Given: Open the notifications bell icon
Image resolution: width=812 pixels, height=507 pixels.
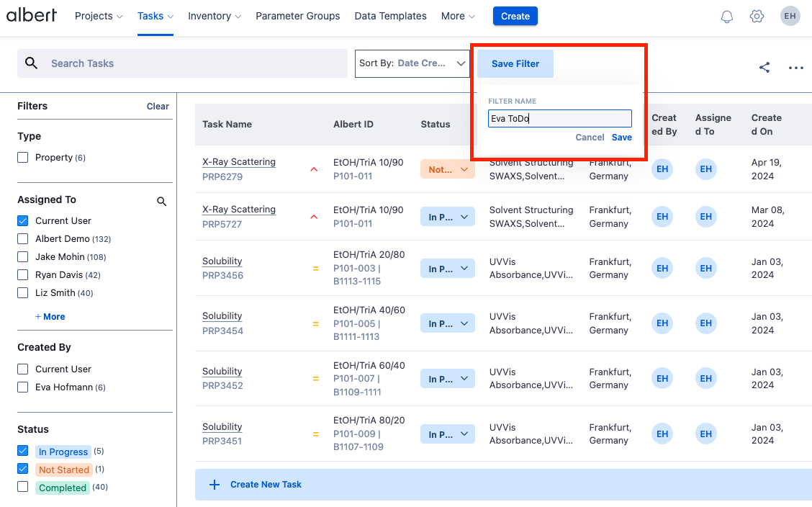Looking at the screenshot, I should tap(727, 17).
